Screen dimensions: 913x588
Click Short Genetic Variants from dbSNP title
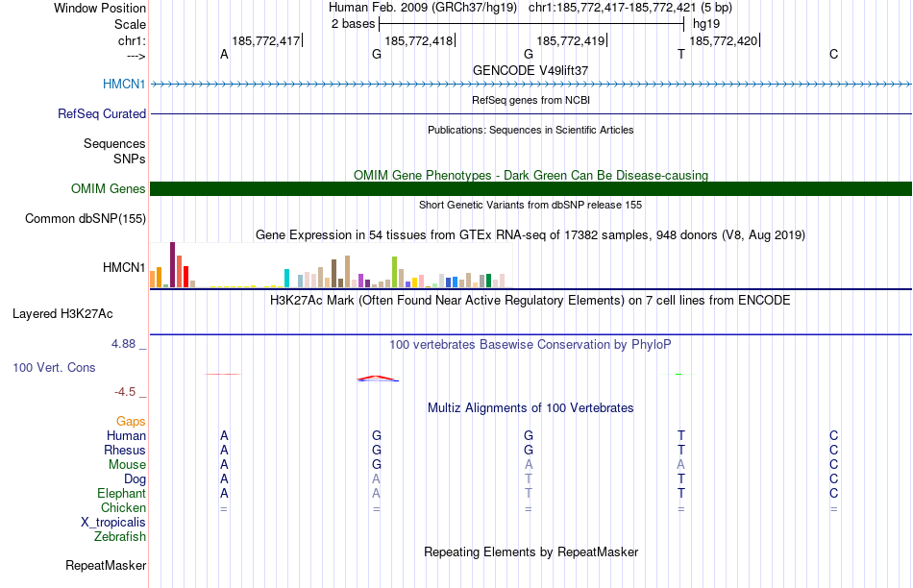click(531, 205)
